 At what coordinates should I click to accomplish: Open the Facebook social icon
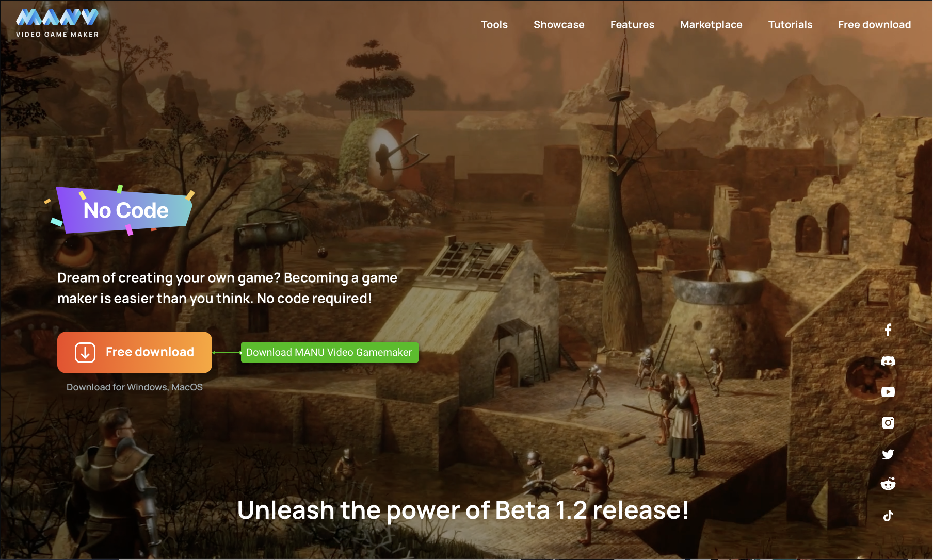coord(888,330)
